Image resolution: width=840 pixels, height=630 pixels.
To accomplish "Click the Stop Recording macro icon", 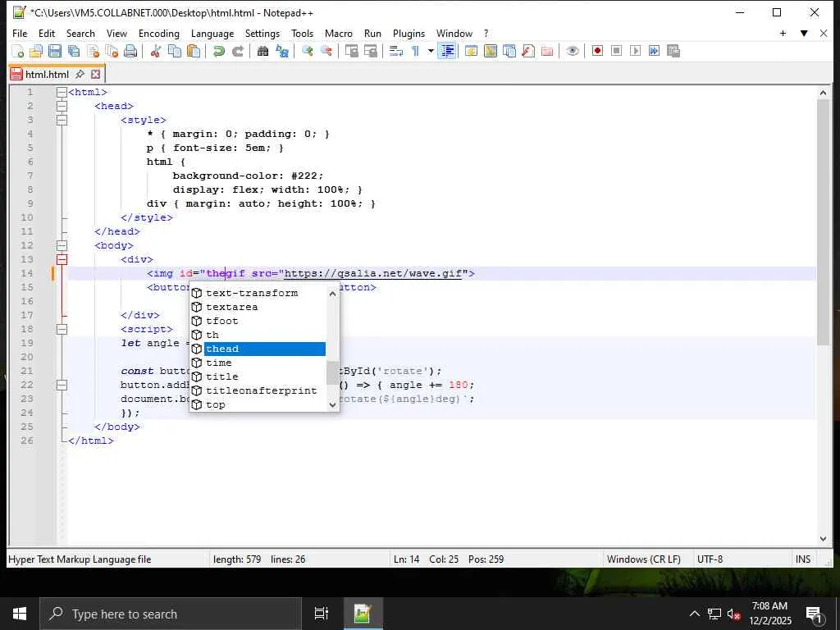I will click(x=617, y=52).
